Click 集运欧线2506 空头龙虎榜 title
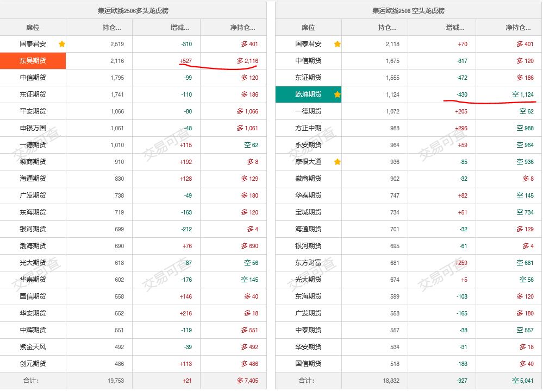 408,11
